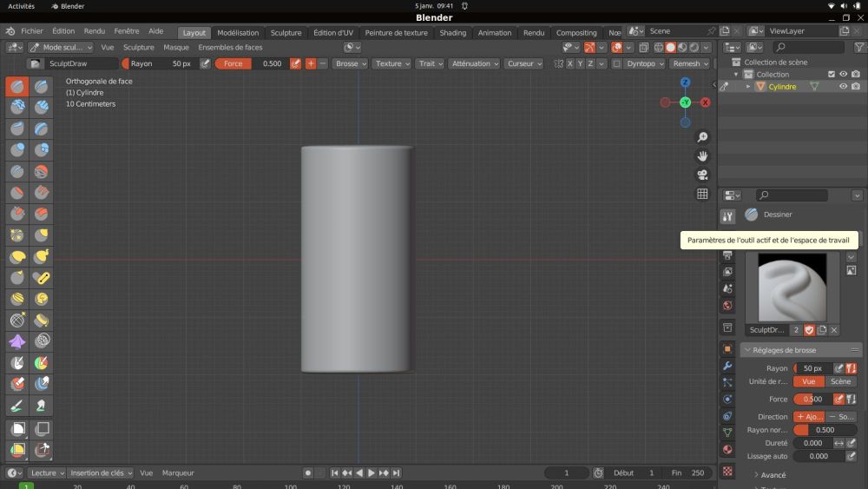Open the Curseur dropdown
This screenshot has width=868, height=489.
(x=524, y=63)
